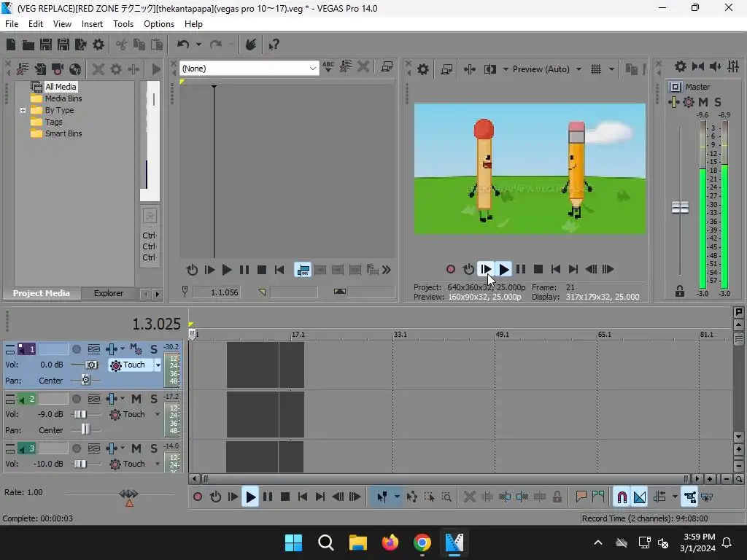This screenshot has width=747, height=560.
Task: Click Play in the trimmer window
Action: click(x=227, y=270)
